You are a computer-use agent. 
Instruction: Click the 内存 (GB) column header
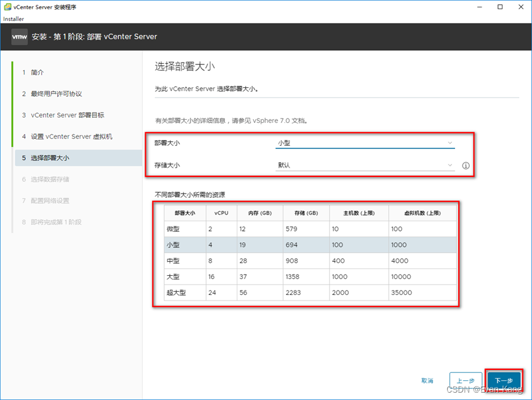tap(260, 213)
